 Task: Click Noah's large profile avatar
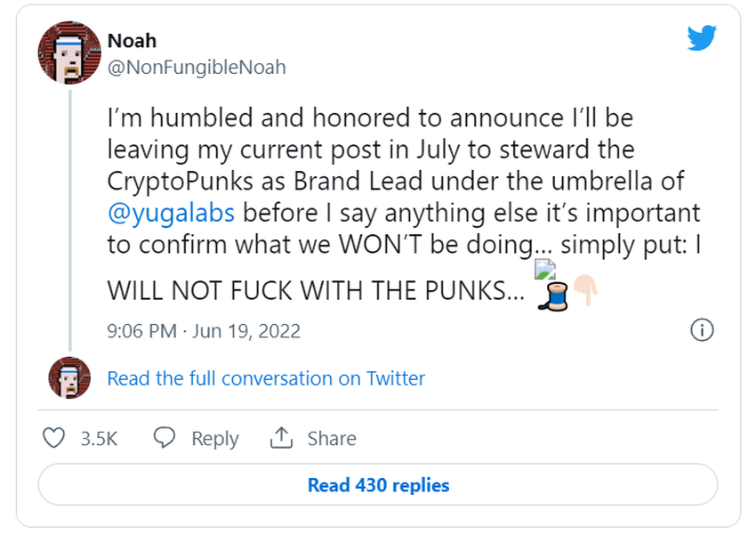tap(69, 53)
